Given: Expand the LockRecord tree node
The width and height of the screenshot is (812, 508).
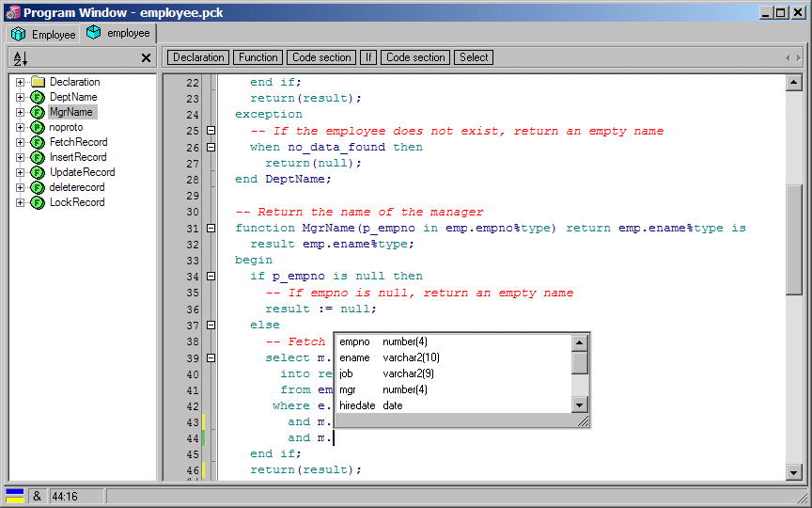Looking at the screenshot, I should pos(20,202).
